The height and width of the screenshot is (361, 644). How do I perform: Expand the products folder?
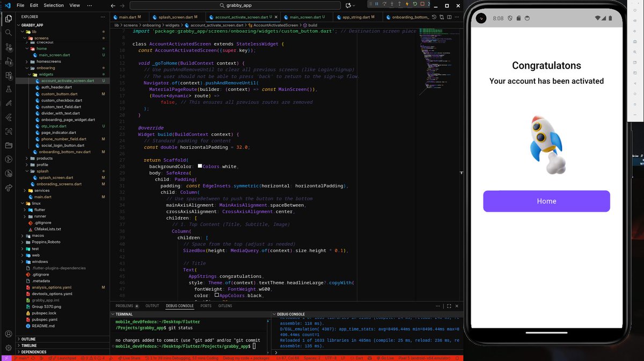click(x=44, y=158)
